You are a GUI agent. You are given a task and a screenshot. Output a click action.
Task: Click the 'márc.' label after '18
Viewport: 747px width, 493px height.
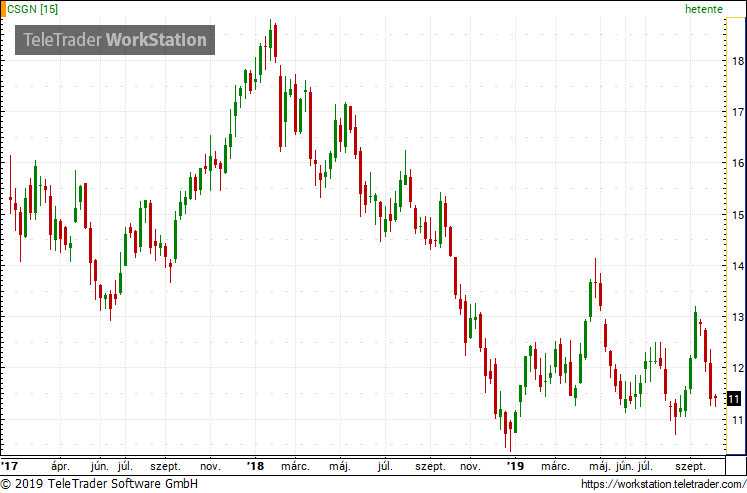[x=295, y=466]
